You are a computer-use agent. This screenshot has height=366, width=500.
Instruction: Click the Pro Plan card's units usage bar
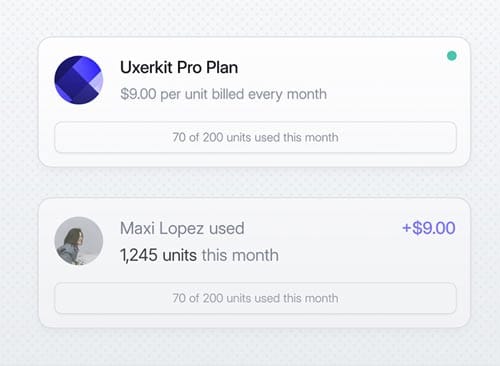click(x=255, y=137)
